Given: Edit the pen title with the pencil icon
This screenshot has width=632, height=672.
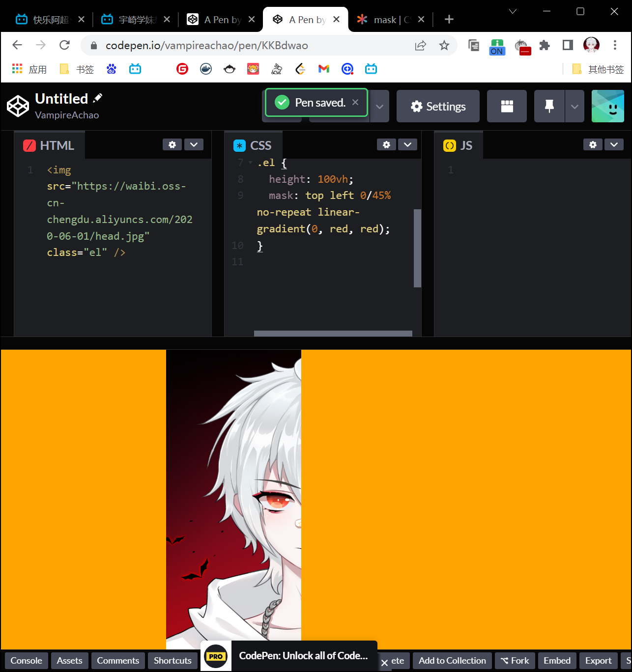Looking at the screenshot, I should 98,97.
